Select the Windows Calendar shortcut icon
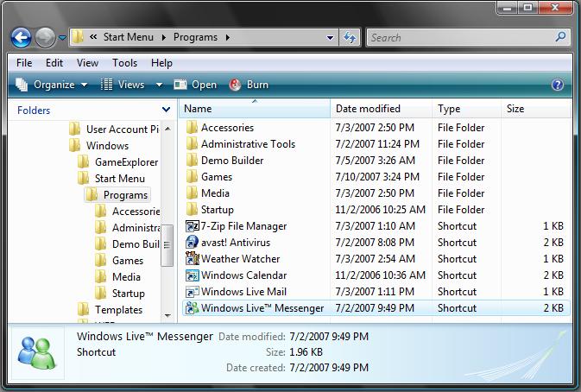Image resolution: width=581 pixels, height=392 pixels. [x=193, y=275]
